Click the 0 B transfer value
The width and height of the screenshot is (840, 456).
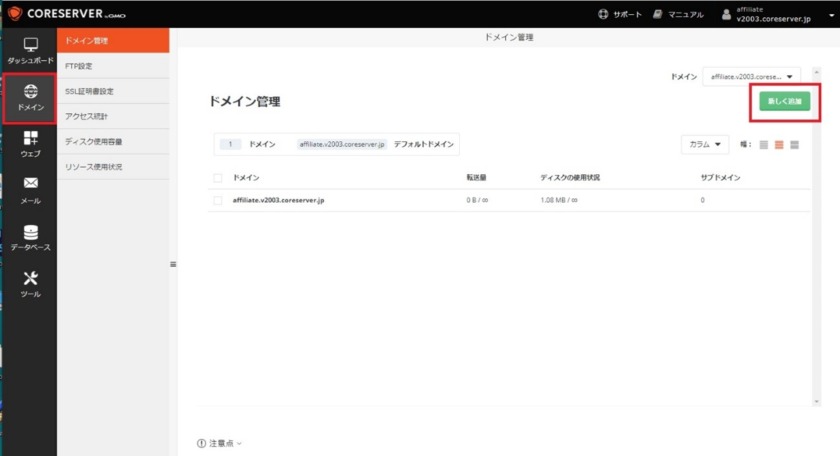click(x=477, y=200)
